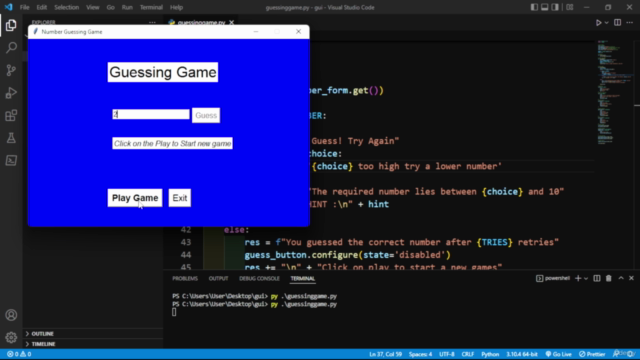Open the Search view in activity bar

click(11, 48)
